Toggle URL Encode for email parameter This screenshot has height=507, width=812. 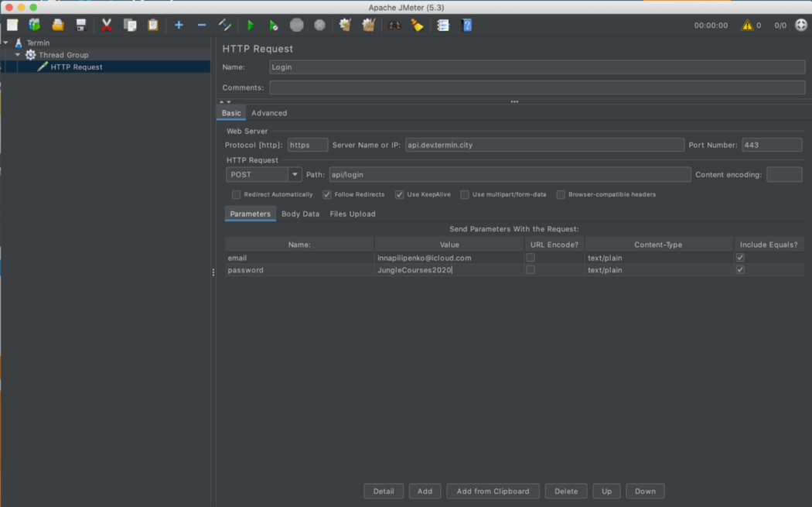click(531, 258)
